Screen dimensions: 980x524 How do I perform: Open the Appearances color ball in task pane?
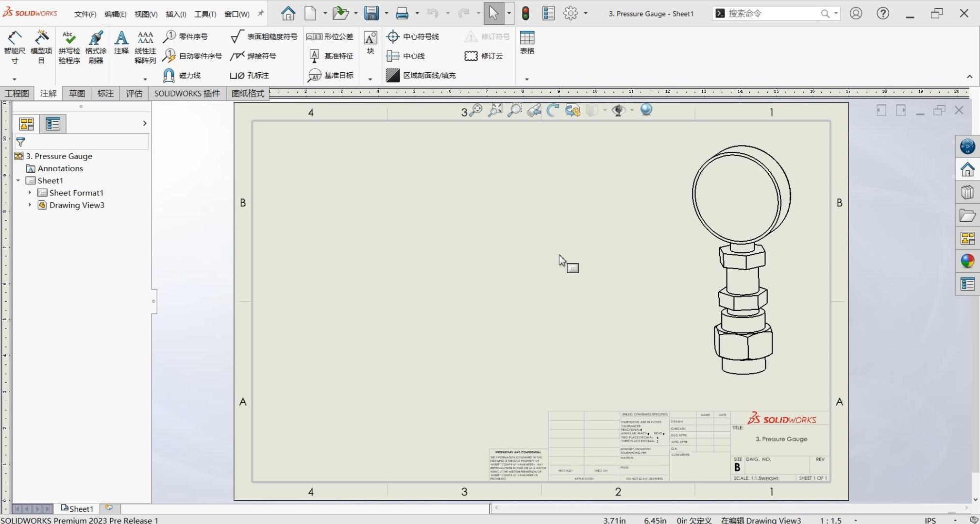[967, 261]
